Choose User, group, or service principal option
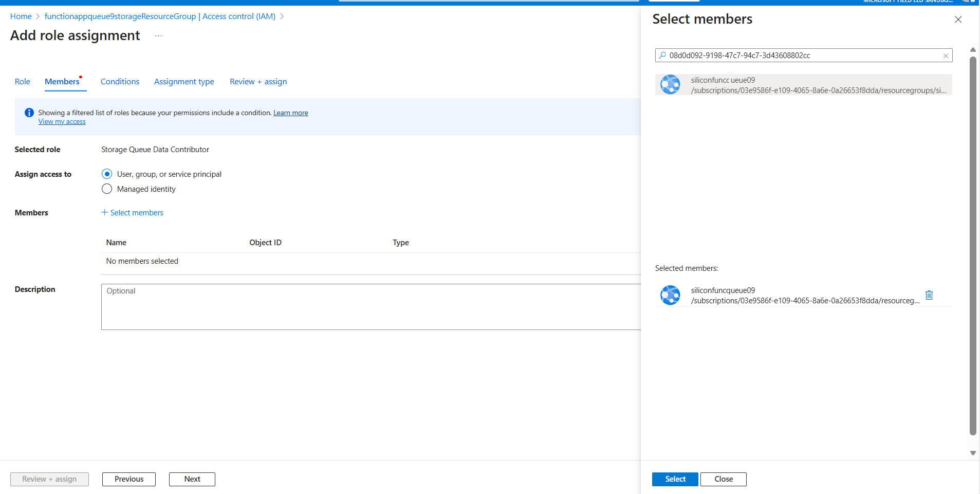 107,174
